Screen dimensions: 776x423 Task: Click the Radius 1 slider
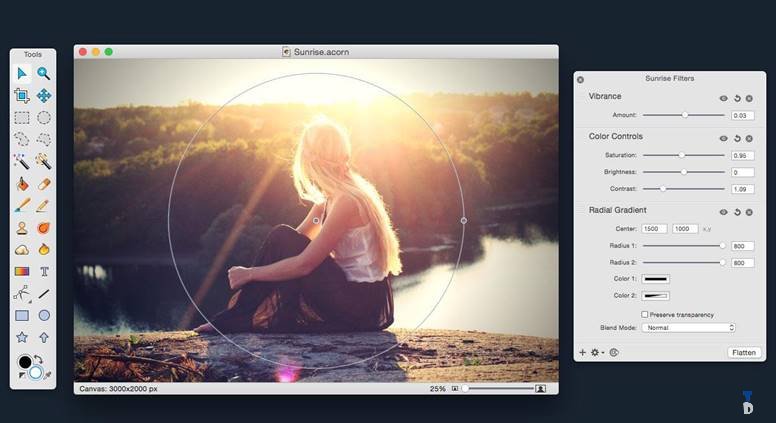coord(683,245)
